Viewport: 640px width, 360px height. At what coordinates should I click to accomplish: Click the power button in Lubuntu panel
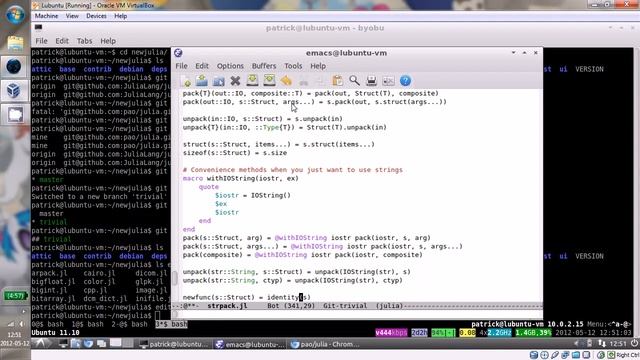634,344
